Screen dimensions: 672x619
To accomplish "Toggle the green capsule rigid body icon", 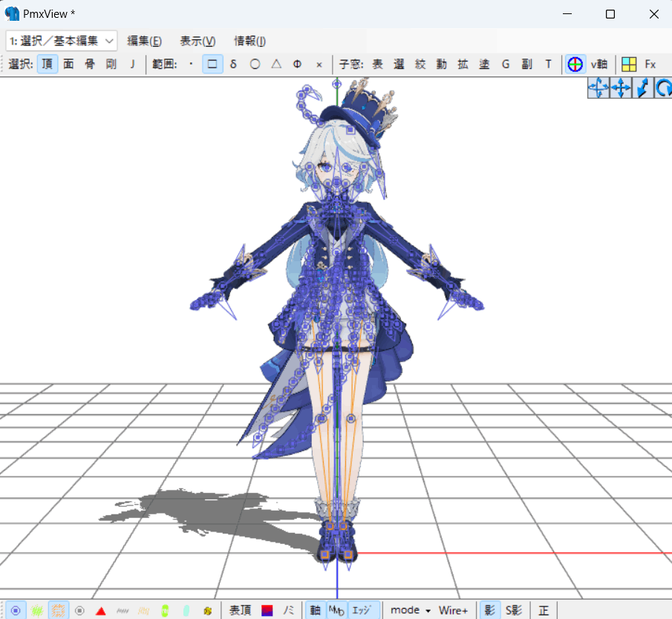I will point(165,610).
